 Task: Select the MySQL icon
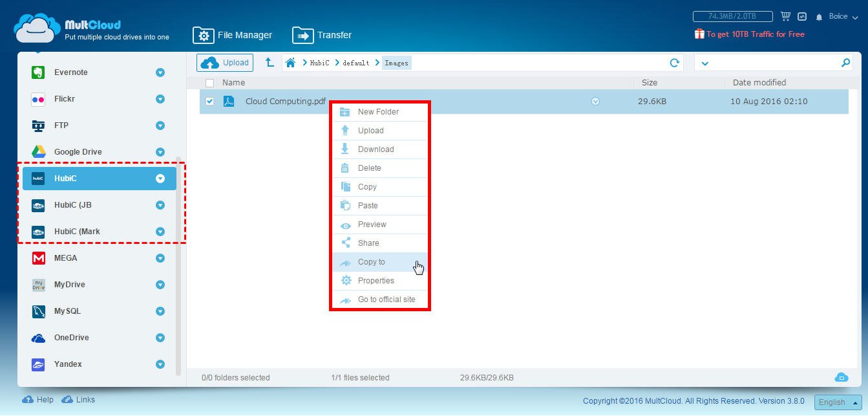tap(38, 311)
